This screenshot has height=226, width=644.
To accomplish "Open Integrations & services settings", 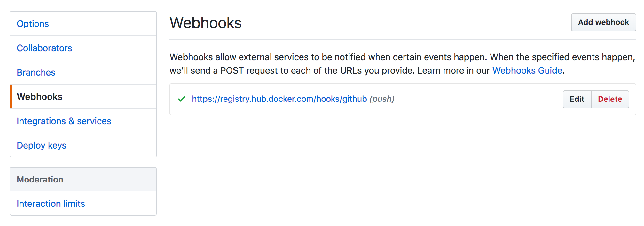I will point(64,121).
